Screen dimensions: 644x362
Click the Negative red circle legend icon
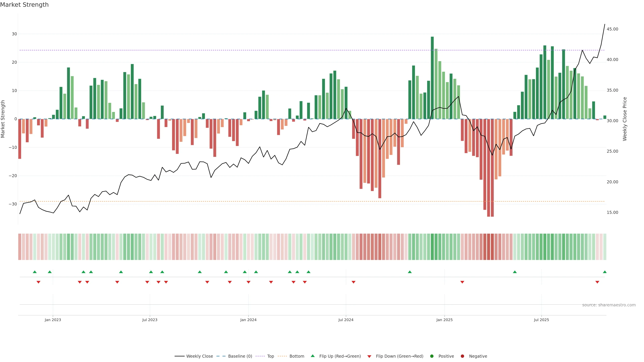coord(462,356)
